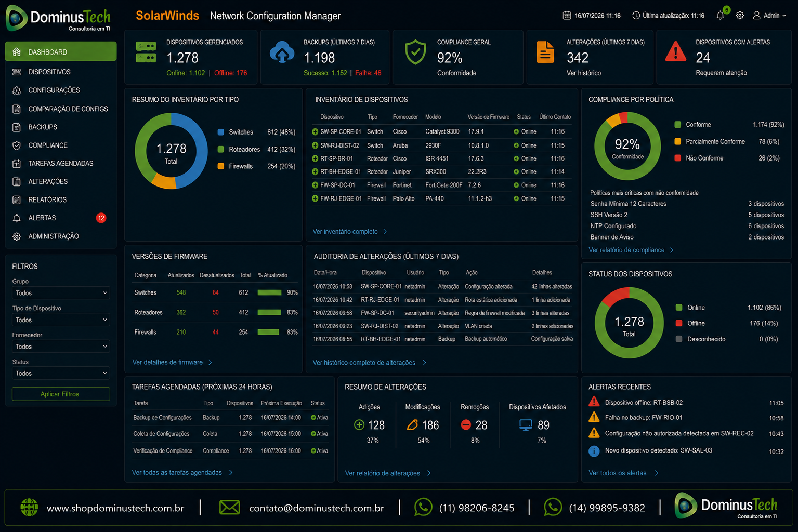This screenshot has width=798, height=532.
Task: Open the settings gear in header
Action: point(740,16)
